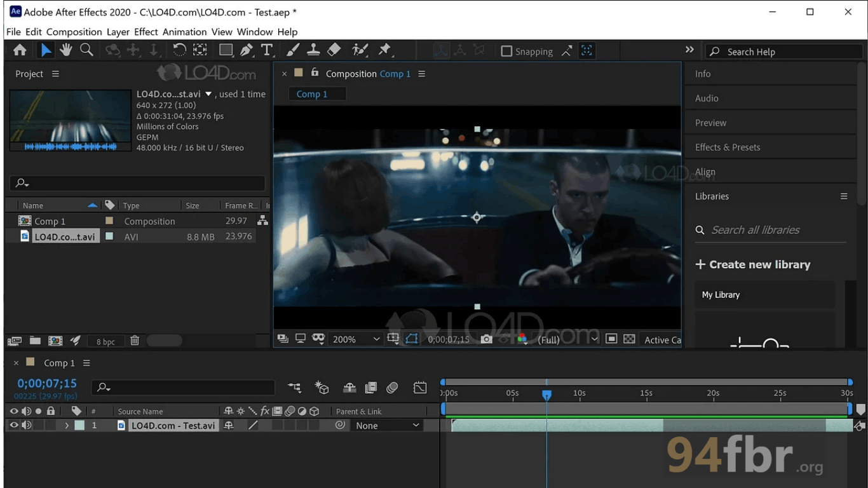This screenshot has width=868, height=488.
Task: Open the Parent None dropdown for layer 1
Action: 388,425
